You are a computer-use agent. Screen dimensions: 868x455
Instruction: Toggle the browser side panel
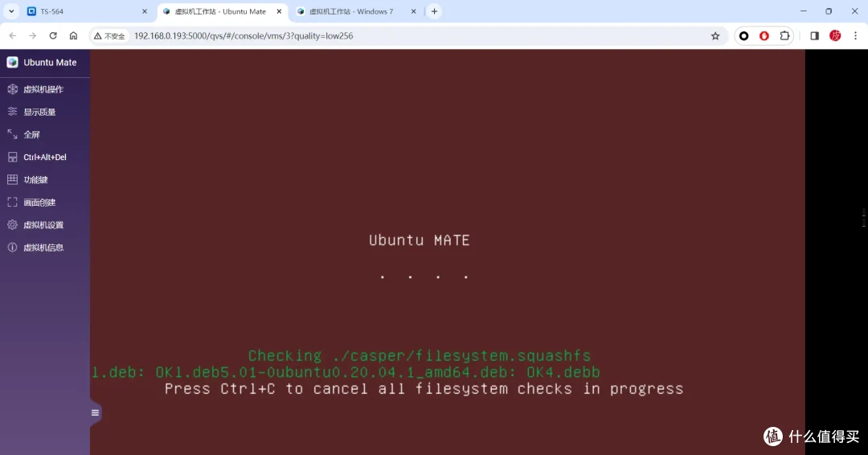coord(814,36)
